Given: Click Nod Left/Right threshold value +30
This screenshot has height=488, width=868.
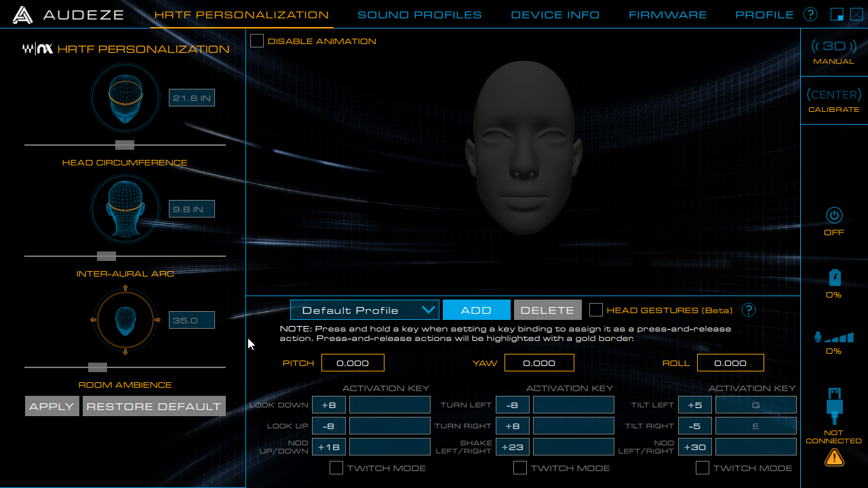Looking at the screenshot, I should click(695, 447).
